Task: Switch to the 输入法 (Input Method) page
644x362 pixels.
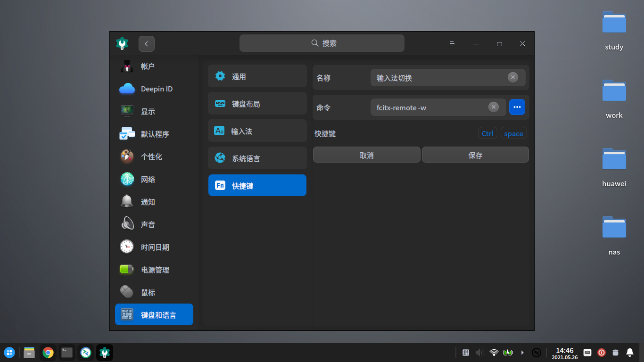Action: [257, 131]
